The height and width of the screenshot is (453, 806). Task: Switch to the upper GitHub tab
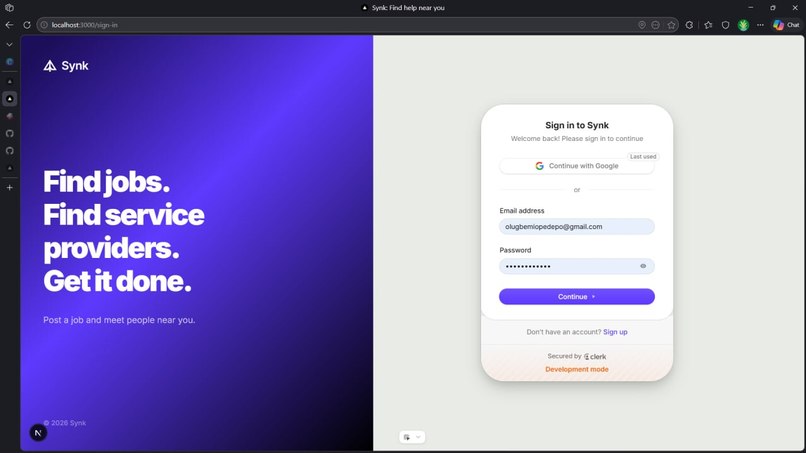tap(9, 134)
